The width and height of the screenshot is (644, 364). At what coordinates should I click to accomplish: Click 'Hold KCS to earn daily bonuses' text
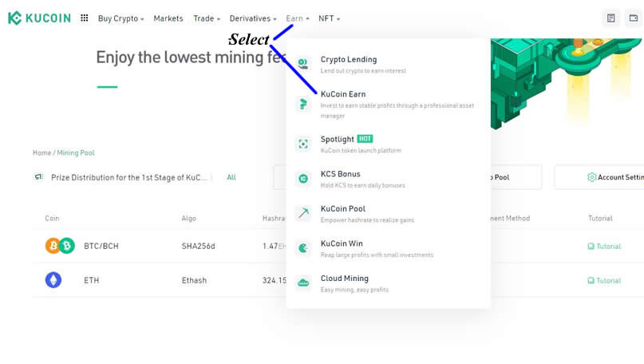tap(362, 185)
